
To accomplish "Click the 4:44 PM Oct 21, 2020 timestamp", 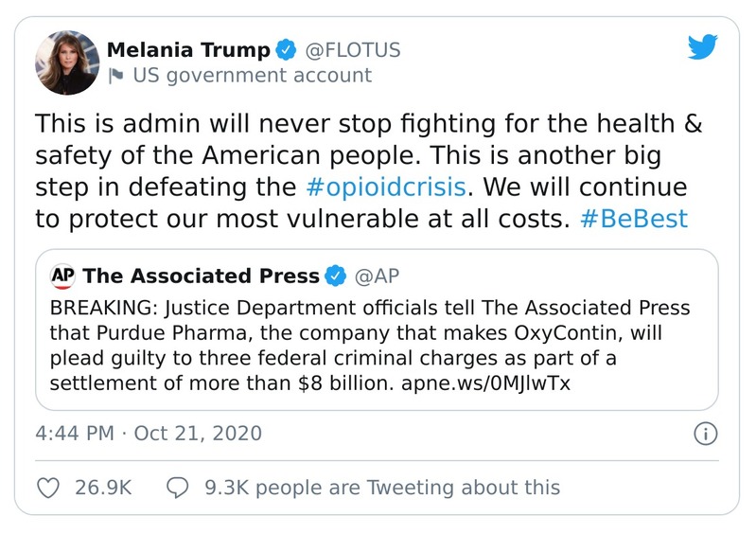I will point(148,434).
